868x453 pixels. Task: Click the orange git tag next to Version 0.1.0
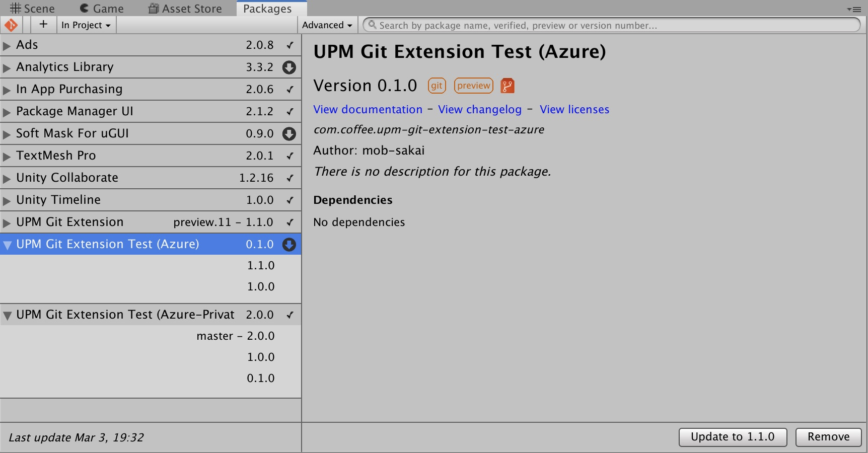[436, 86]
